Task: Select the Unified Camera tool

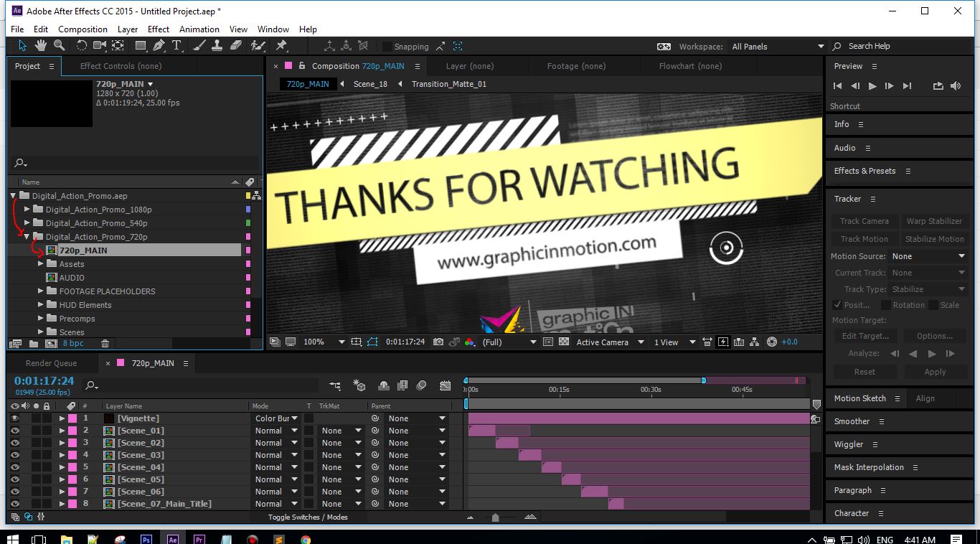Action: point(100,45)
